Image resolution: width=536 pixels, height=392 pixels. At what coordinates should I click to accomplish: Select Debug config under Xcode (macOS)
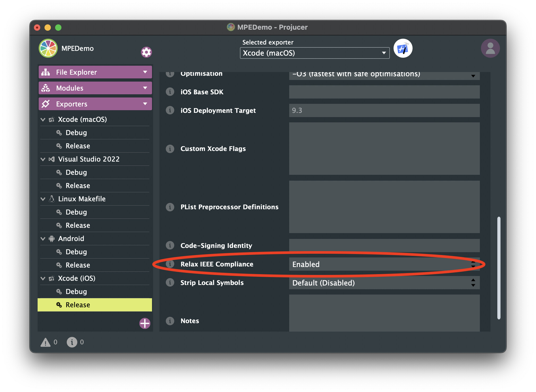coord(76,133)
